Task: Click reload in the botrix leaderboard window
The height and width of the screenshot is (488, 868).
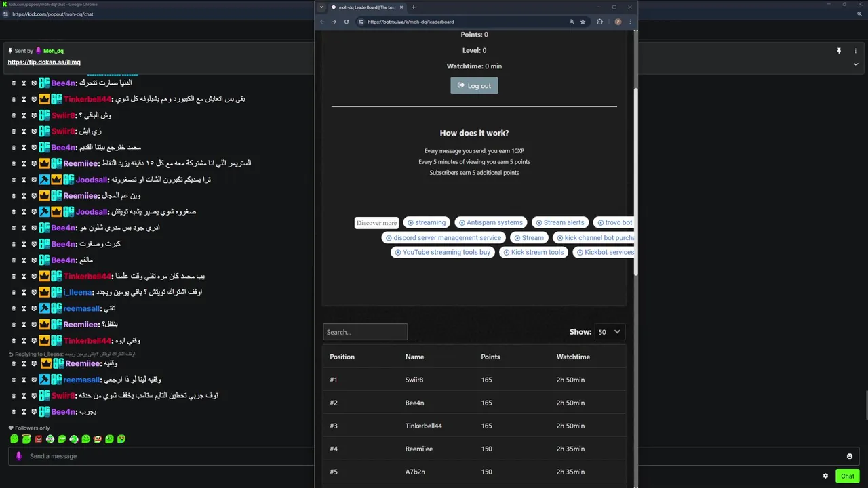Action: (347, 22)
